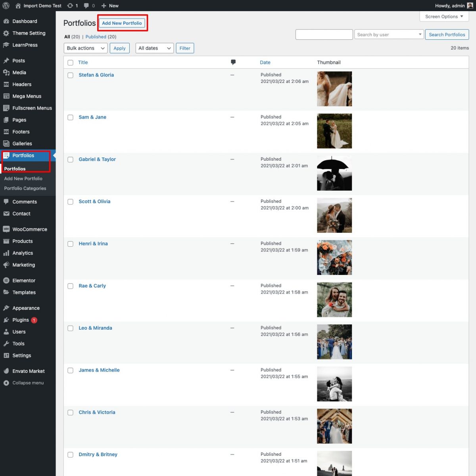Open Appearance settings from sidebar
Screen dimensions: 476x476
point(25,308)
